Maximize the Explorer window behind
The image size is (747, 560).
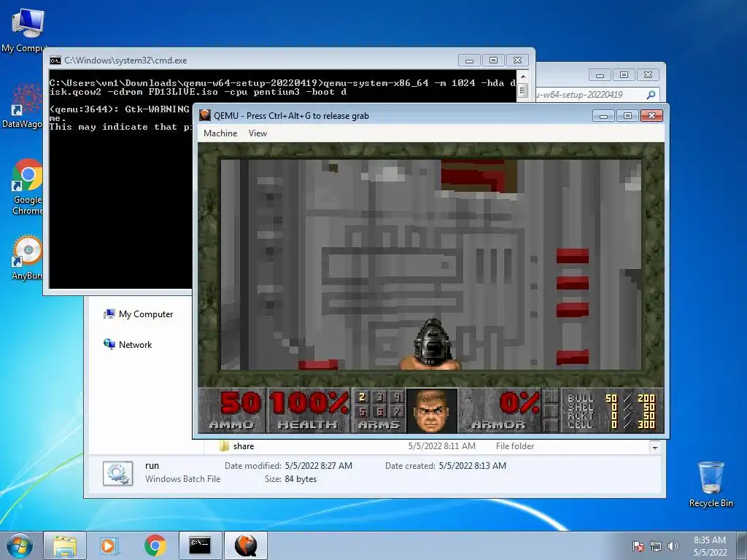624,75
